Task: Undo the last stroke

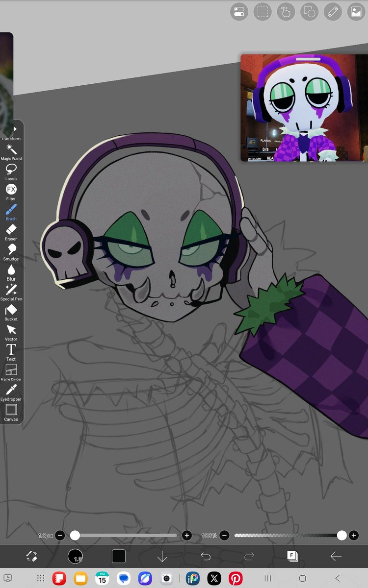Action: (206, 556)
